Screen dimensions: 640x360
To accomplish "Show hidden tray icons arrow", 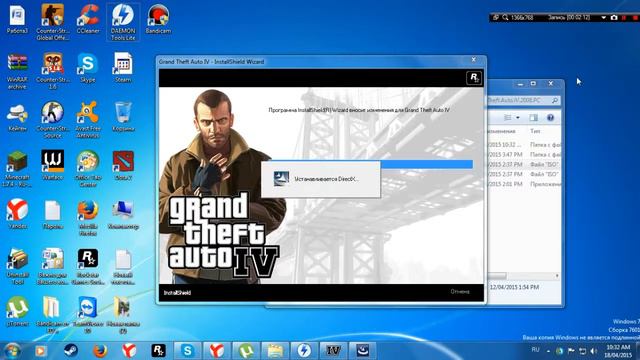I will 548,351.
